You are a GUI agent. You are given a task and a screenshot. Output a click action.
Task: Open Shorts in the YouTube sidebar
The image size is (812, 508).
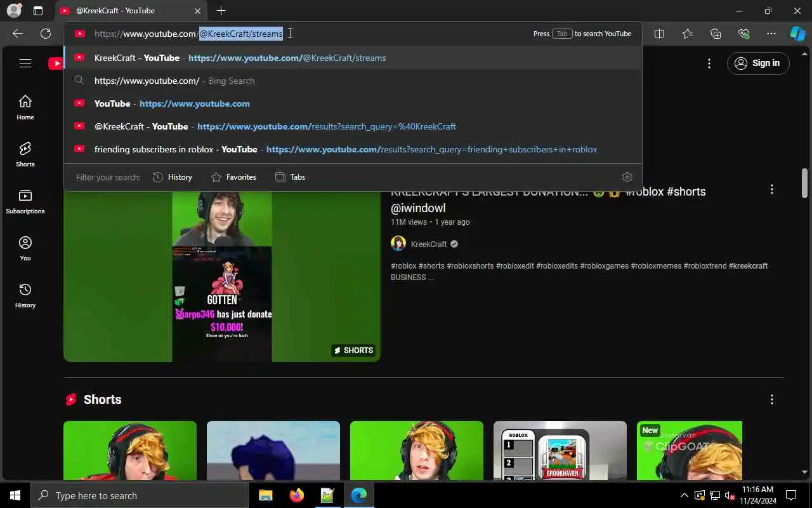[x=25, y=154]
